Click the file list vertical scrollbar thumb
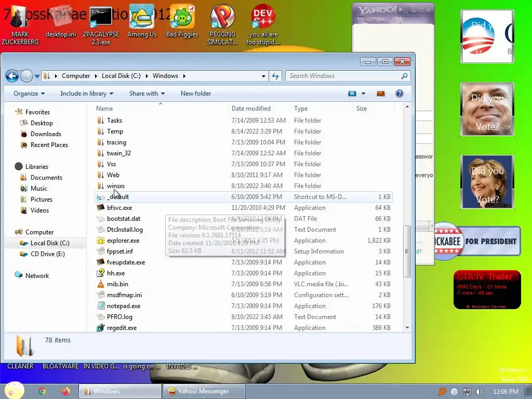 pyautogui.click(x=407, y=251)
